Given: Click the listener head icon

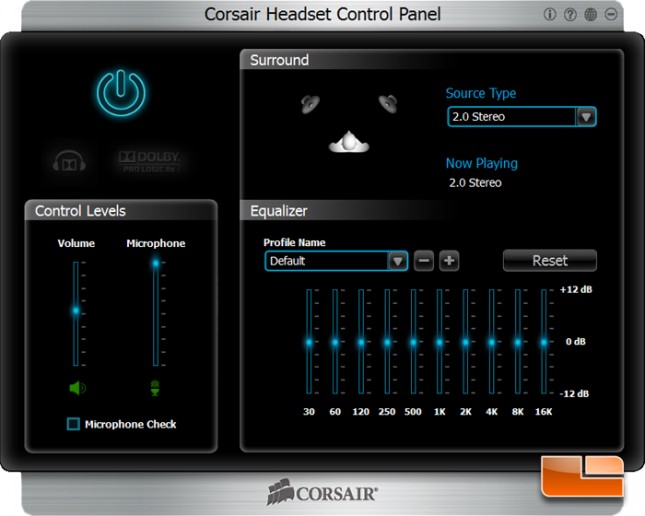Looking at the screenshot, I should [349, 142].
